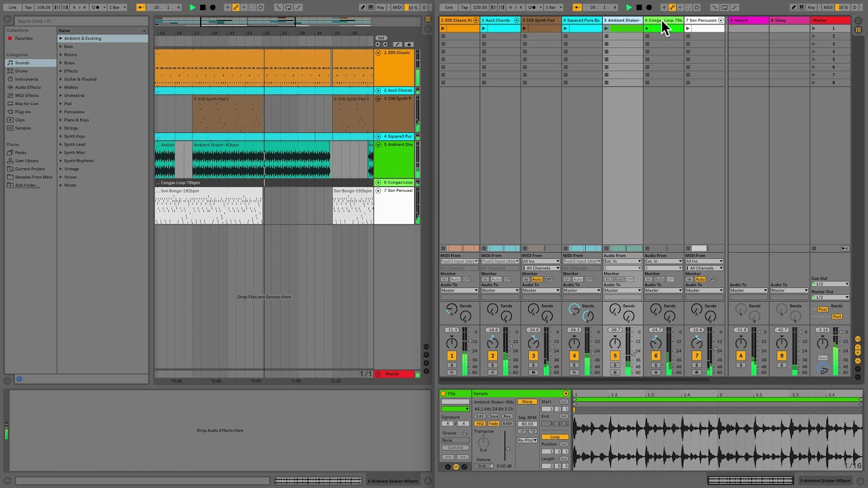
Task: Set track 7 monitor to In
Action: point(689,279)
